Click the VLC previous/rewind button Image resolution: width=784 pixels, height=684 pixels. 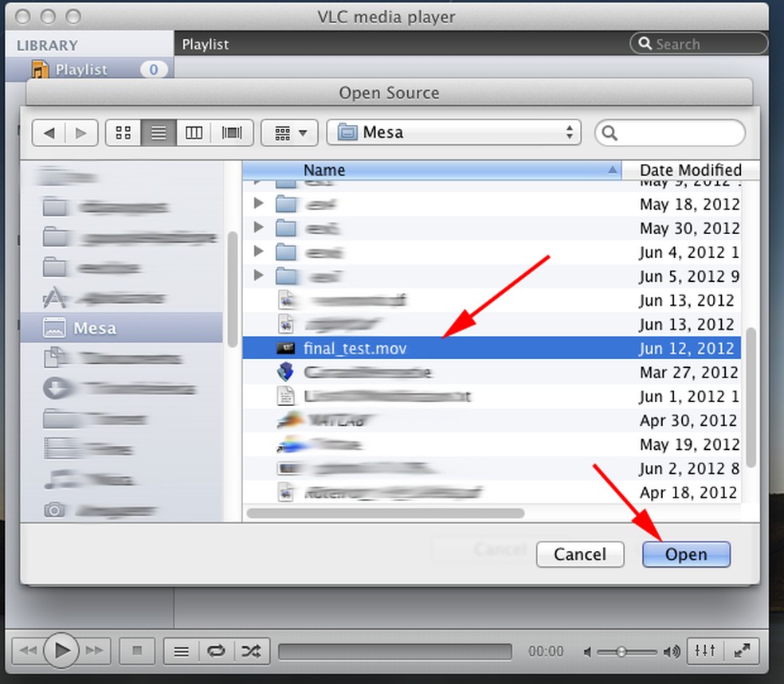[x=28, y=651]
